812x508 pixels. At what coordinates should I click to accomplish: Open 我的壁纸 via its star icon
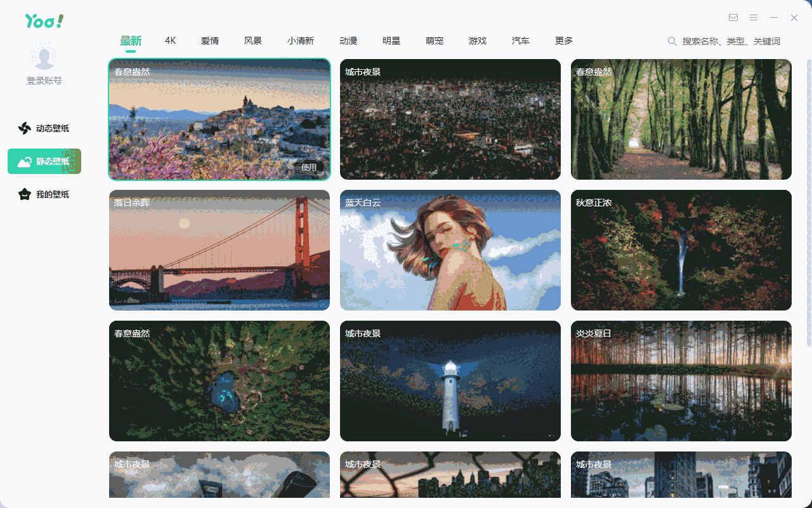tap(25, 194)
